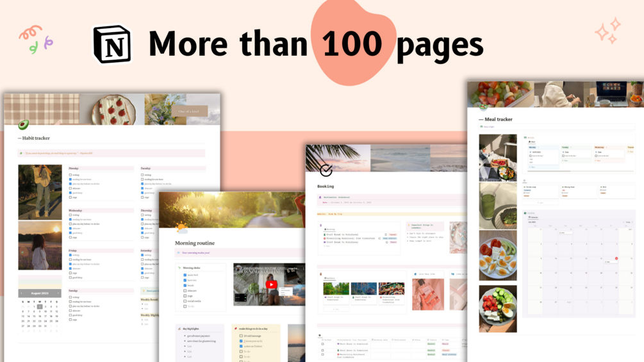
Task: Click the icon beside day highlights heading
Action: pos(179,329)
